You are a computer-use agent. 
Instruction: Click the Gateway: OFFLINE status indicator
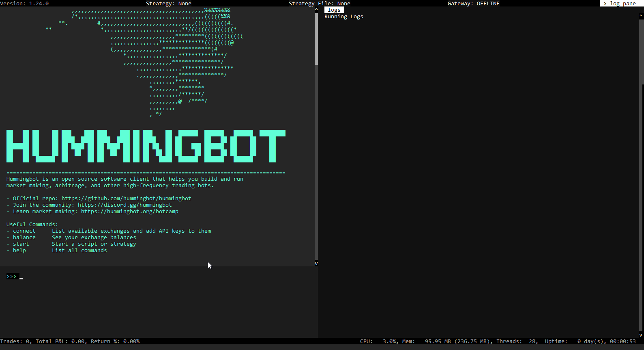click(473, 3)
